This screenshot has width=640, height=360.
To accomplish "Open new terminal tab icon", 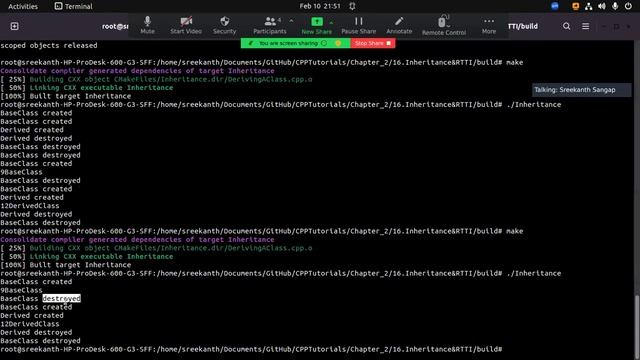I will (x=14, y=26).
